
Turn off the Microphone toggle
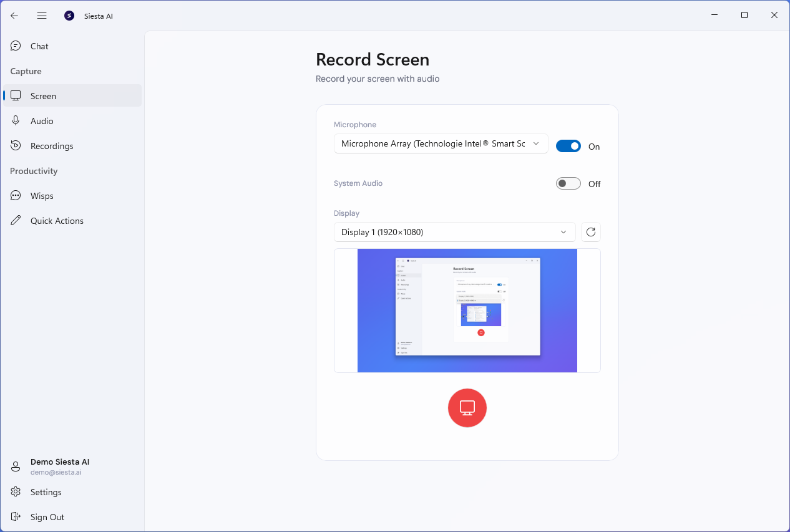click(x=568, y=146)
